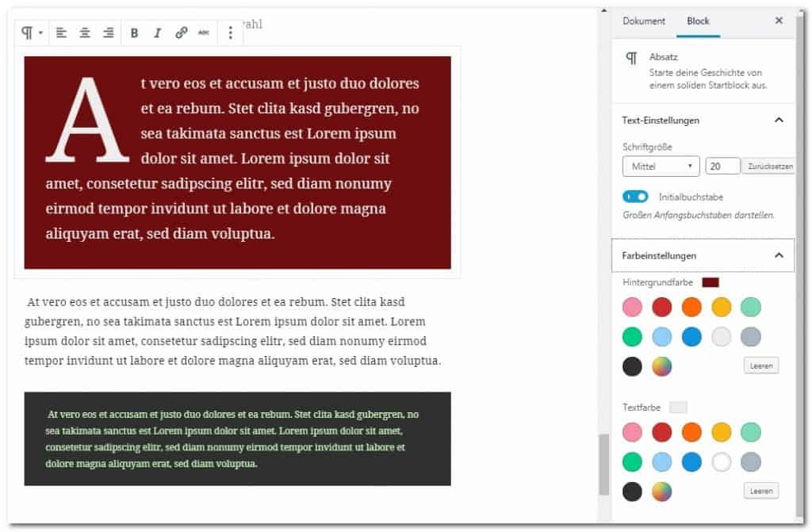Choose vivid blue background color
The image size is (812, 532).
pyautogui.click(x=691, y=337)
